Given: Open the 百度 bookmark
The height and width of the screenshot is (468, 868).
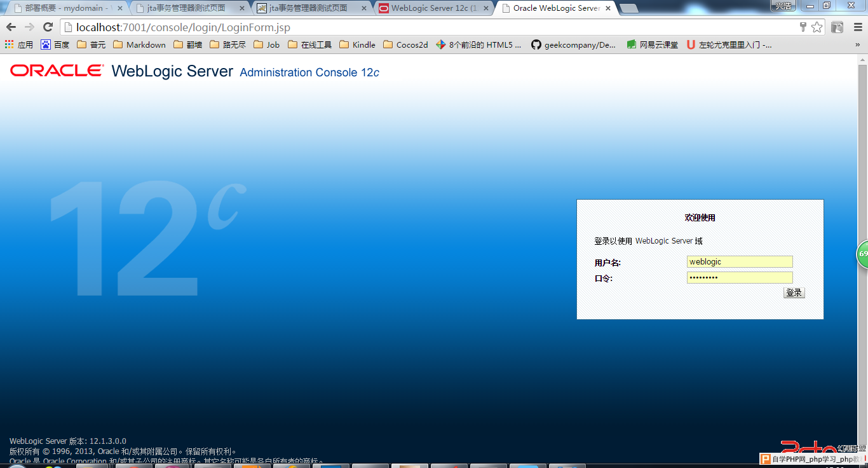Looking at the screenshot, I should 55,45.
